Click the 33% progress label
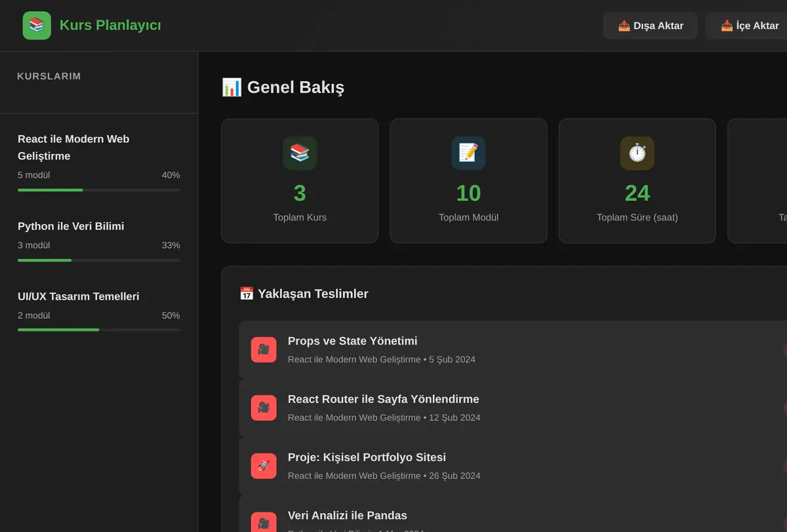This screenshot has height=532, width=787. coord(171,245)
